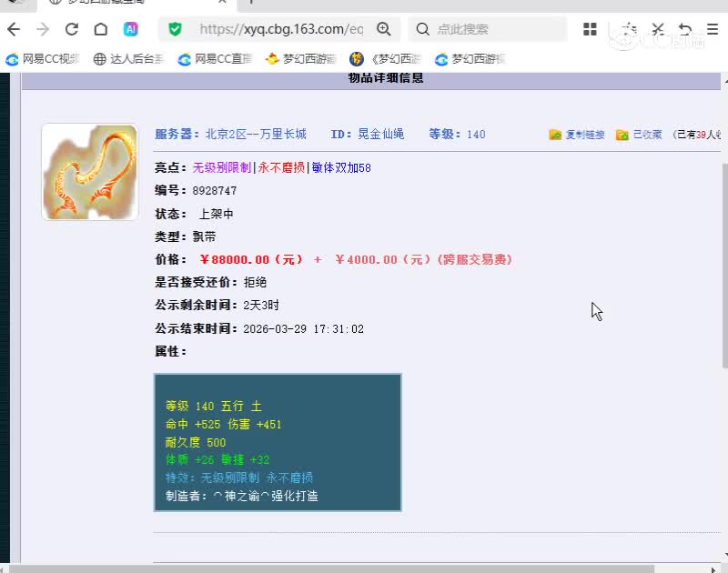Click horizontal scrollbar right arrow
Screen dimensions: 728x573
point(713,569)
